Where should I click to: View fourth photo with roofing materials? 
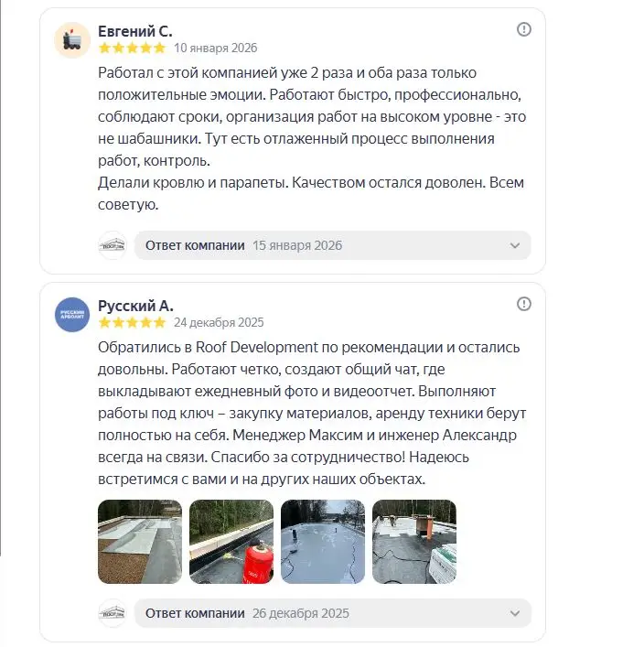[414, 542]
